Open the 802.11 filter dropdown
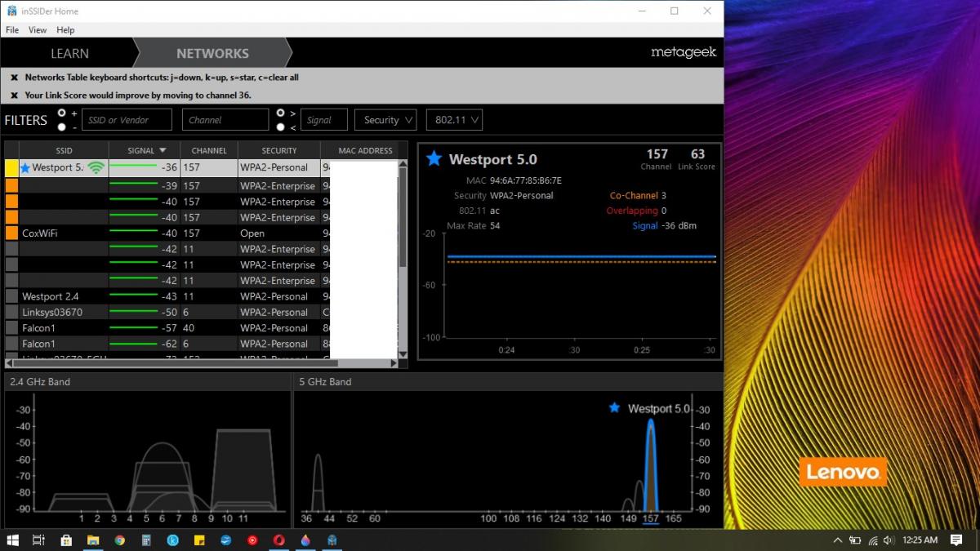The height and width of the screenshot is (551, 980). click(x=454, y=120)
